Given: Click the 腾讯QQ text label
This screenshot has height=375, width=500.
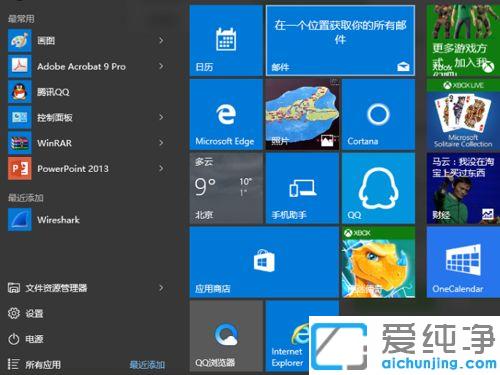Looking at the screenshot, I should pyautogui.click(x=53, y=92).
